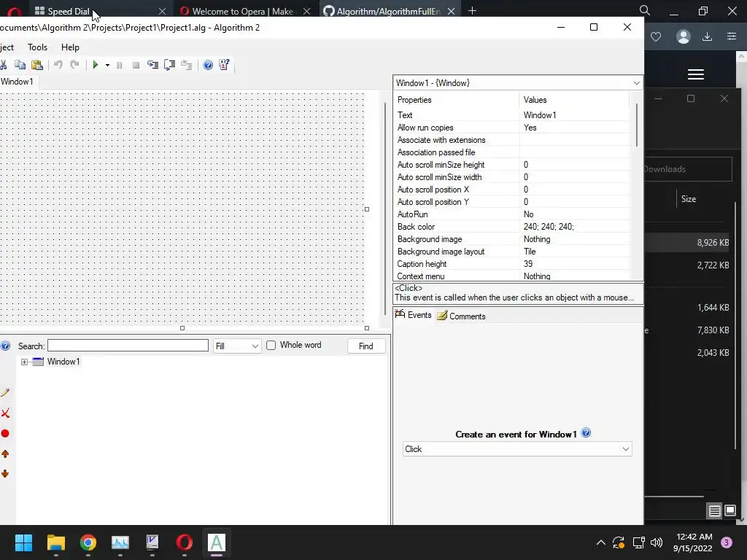
Task: Click the Find button
Action: 366,346
